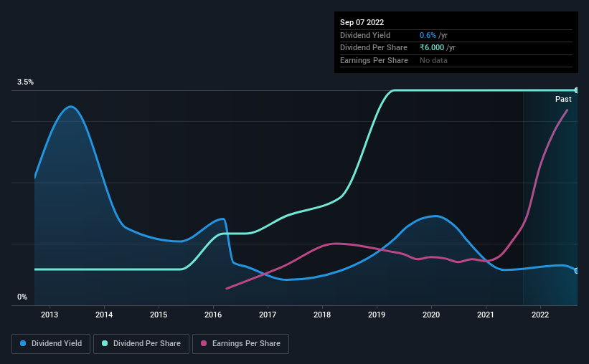The image size is (589, 364).
Task: Click the ₹6.000 dividend per share value
Action: pyautogui.click(x=432, y=48)
